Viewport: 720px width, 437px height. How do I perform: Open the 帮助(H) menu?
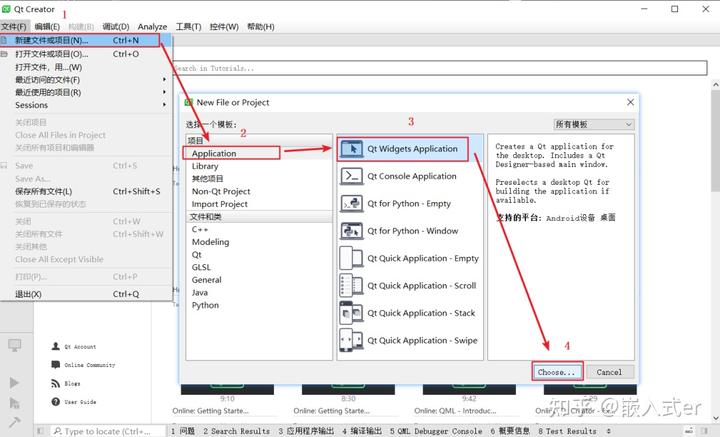[261, 27]
